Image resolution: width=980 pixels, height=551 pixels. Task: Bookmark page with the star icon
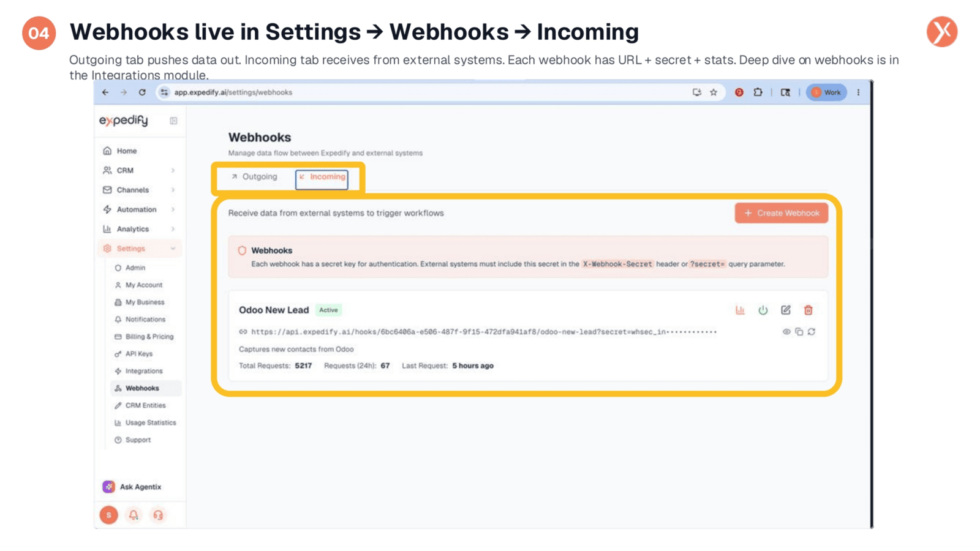tap(714, 92)
